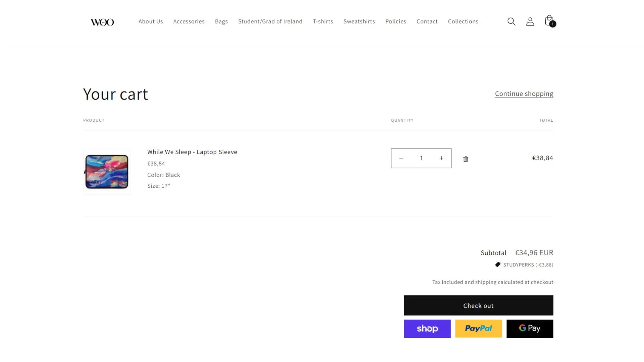Click the TOTAL column header

pyautogui.click(x=546, y=120)
